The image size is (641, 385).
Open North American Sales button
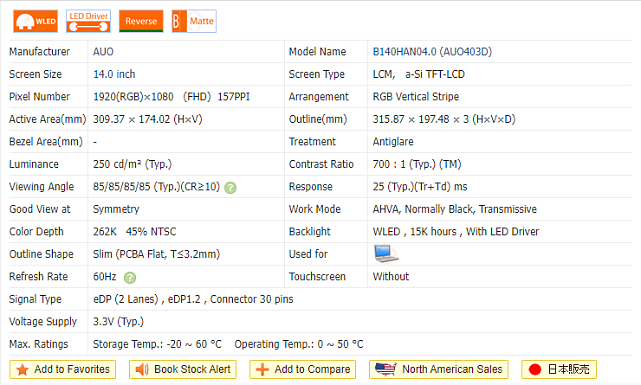pos(439,369)
